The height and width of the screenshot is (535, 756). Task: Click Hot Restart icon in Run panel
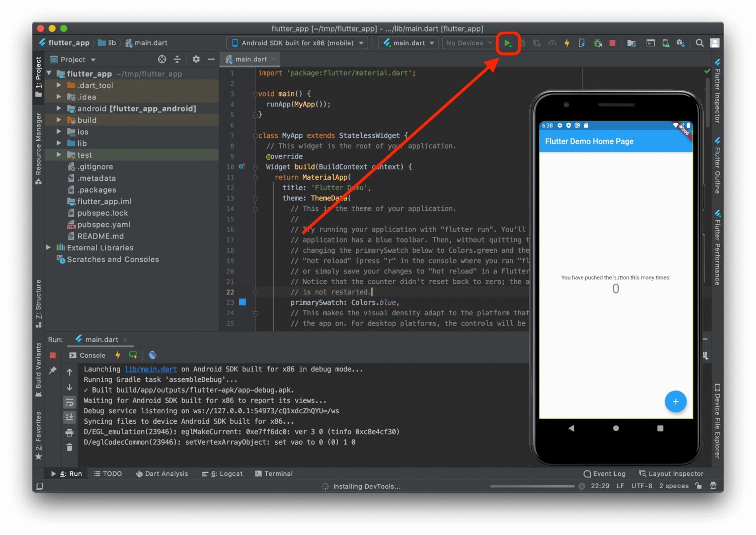[133, 355]
